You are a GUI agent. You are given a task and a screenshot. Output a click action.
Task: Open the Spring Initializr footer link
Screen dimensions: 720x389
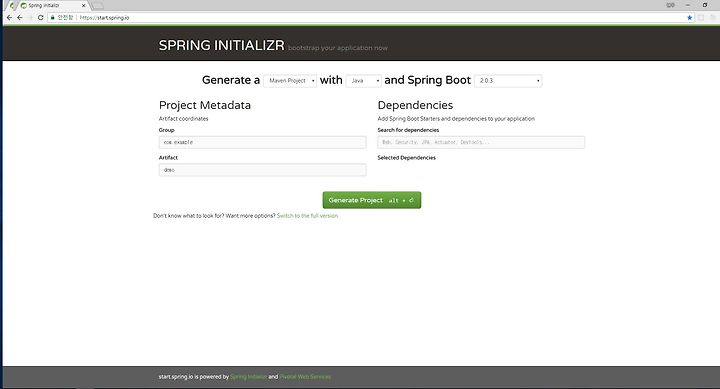(x=248, y=377)
